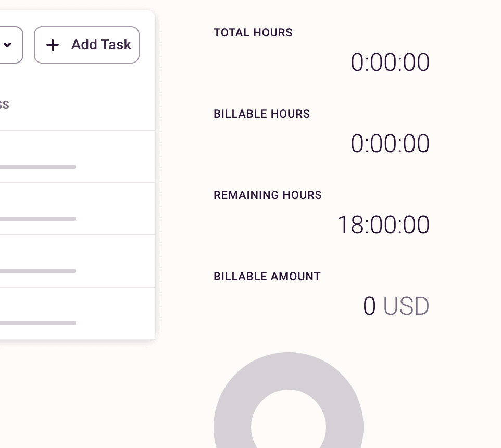The image size is (501, 448).
Task: Select the Total Hours value 0:00:00
Action: [390, 63]
